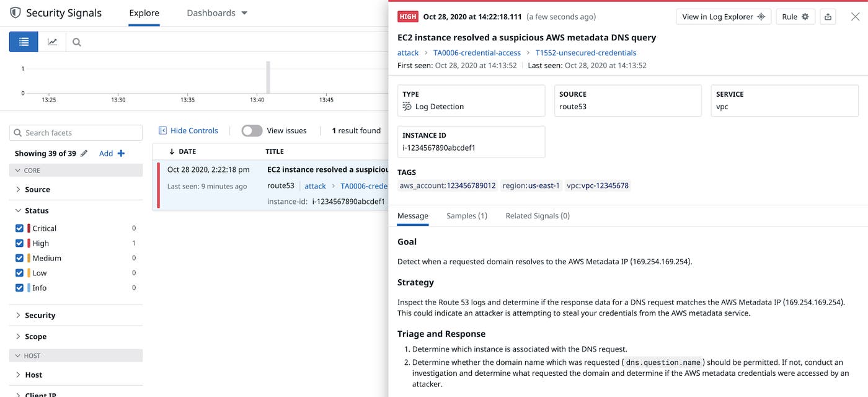Open the Explore menu item
The width and height of the screenshot is (868, 397).
tap(144, 12)
